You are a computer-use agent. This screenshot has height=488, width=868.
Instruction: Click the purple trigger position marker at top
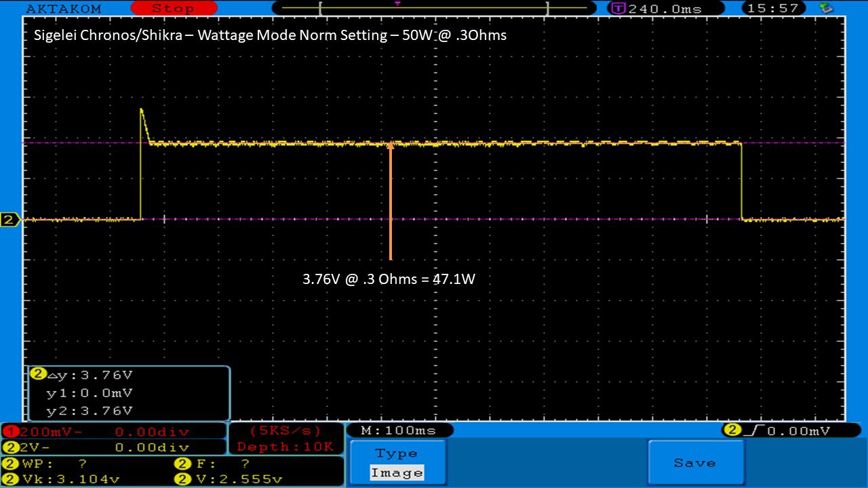tap(397, 3)
